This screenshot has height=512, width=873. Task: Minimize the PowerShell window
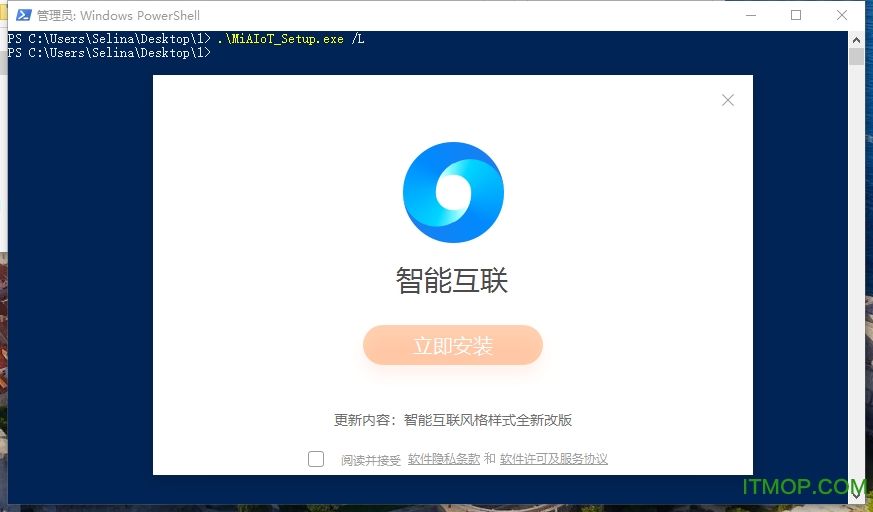tap(748, 15)
